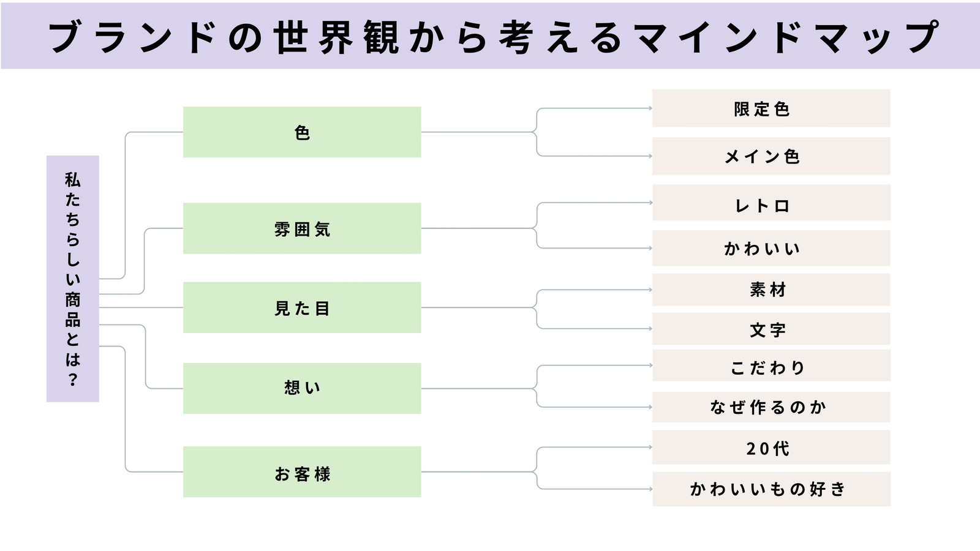This screenshot has width=980, height=551.
Task: Select the 限定色 leaf box
Action: (x=771, y=108)
